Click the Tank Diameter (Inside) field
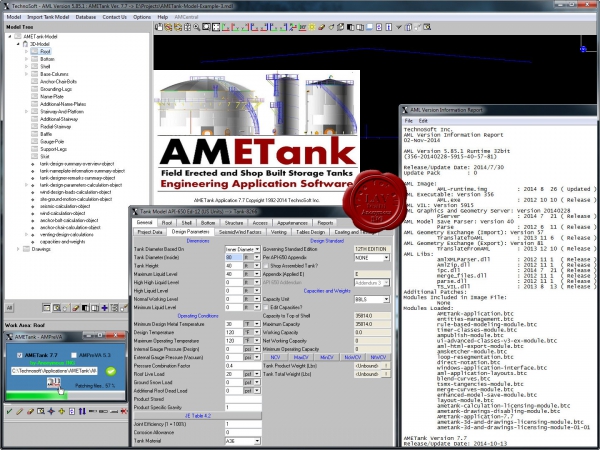The width and height of the screenshot is (600, 450). point(234,258)
